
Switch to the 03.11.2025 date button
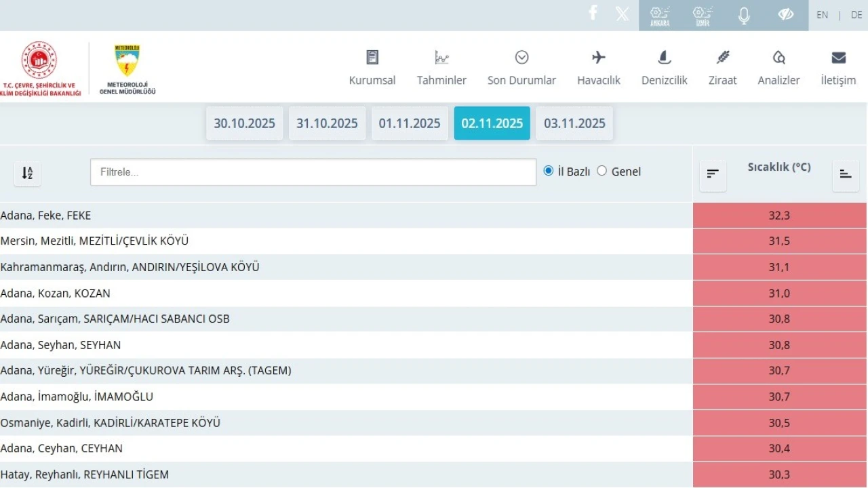click(574, 123)
